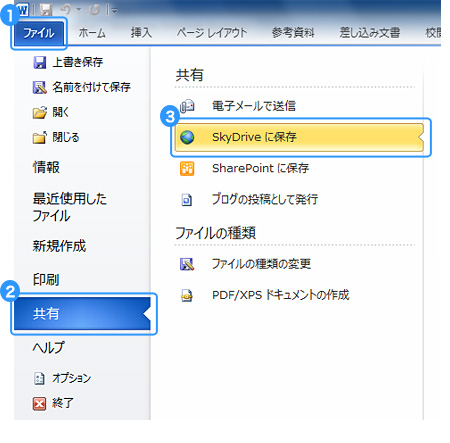The height and width of the screenshot is (443, 450).
Task: Click the 閉じる folder icon
Action: pos(40,137)
